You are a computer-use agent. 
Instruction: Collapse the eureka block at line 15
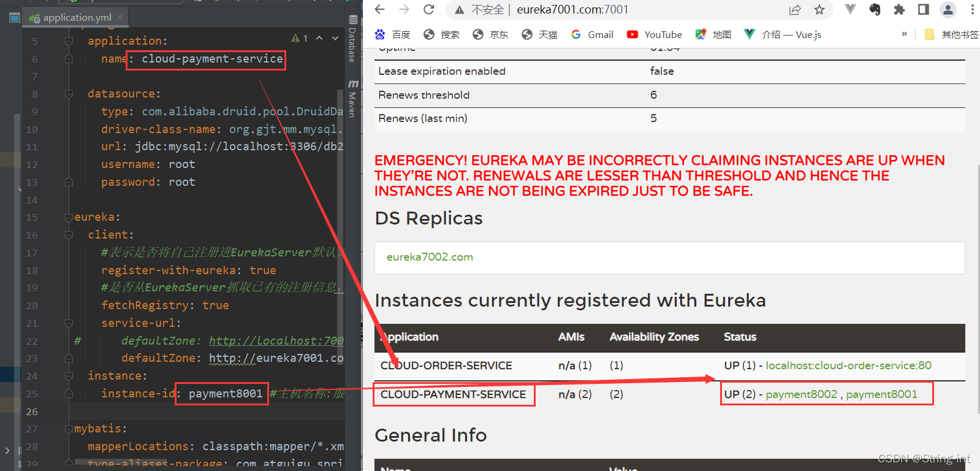click(x=69, y=217)
